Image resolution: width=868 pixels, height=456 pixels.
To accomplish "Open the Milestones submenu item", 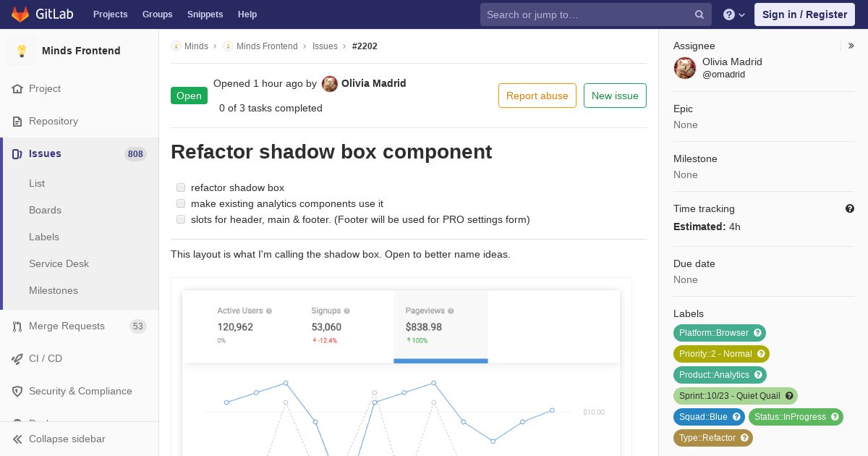I will point(54,290).
